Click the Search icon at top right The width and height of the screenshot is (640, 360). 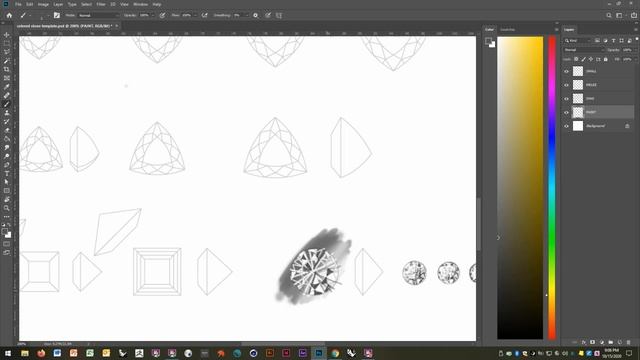pyautogui.click(x=609, y=16)
